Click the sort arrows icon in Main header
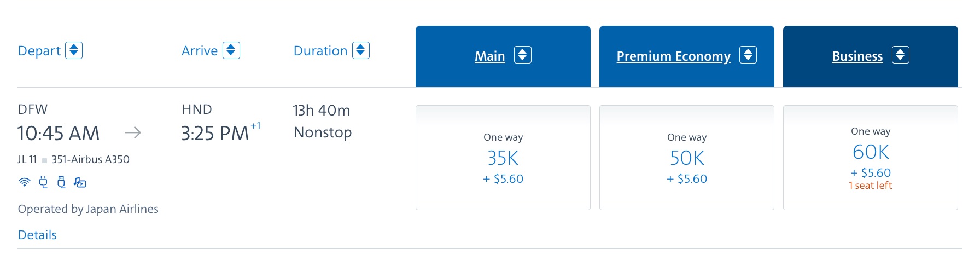 click(523, 55)
